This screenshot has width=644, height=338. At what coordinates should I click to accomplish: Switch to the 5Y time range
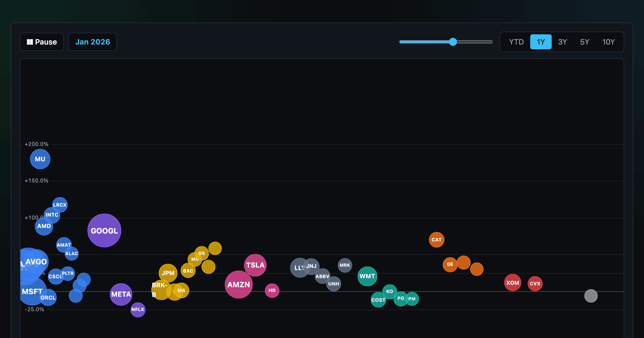tap(585, 42)
